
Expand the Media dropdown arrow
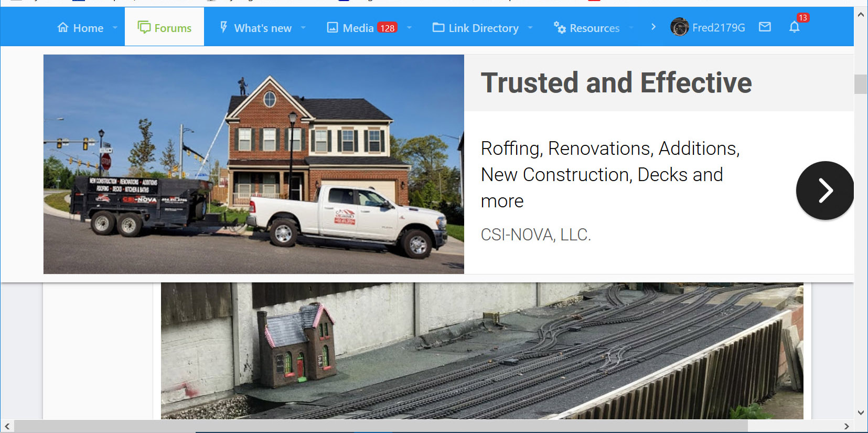pyautogui.click(x=409, y=28)
